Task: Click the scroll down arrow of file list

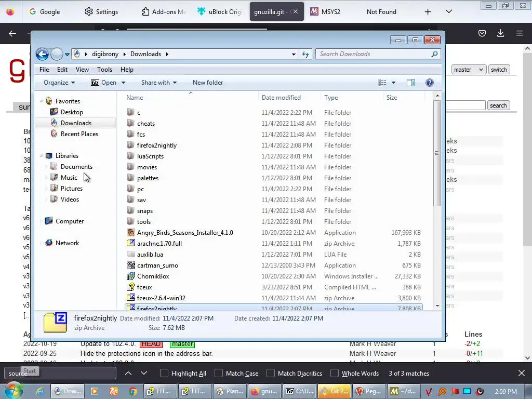Action: coord(437,305)
